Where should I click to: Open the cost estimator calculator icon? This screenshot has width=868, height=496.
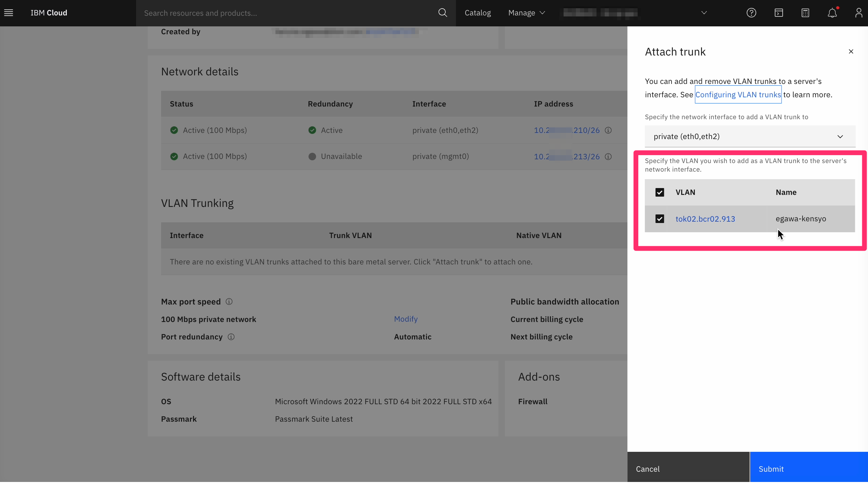pyautogui.click(x=805, y=13)
